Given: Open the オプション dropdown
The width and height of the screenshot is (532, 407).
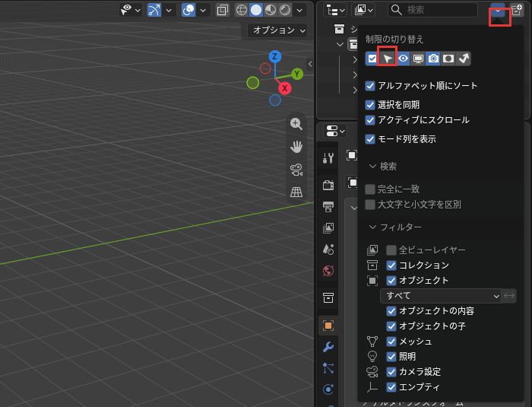Looking at the screenshot, I should 278,30.
